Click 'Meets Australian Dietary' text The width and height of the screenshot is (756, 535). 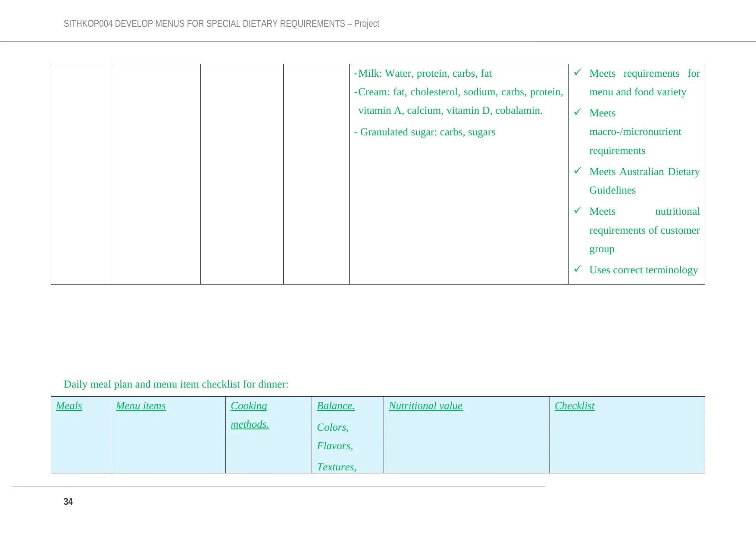coord(644,172)
